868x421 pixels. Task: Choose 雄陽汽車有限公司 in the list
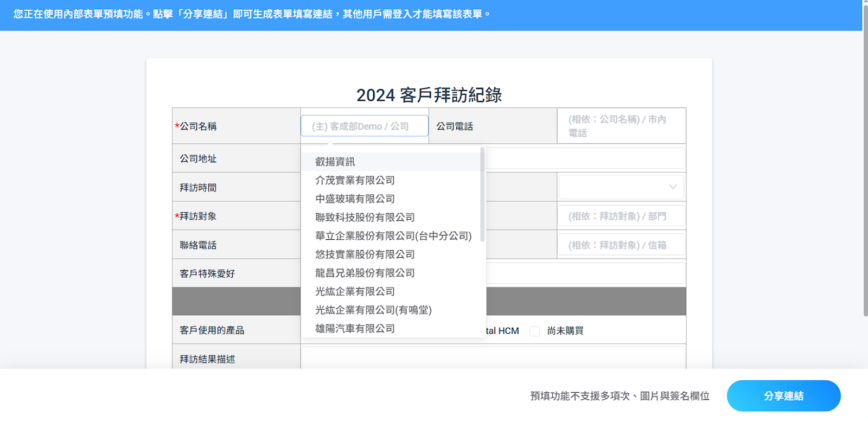pos(355,328)
